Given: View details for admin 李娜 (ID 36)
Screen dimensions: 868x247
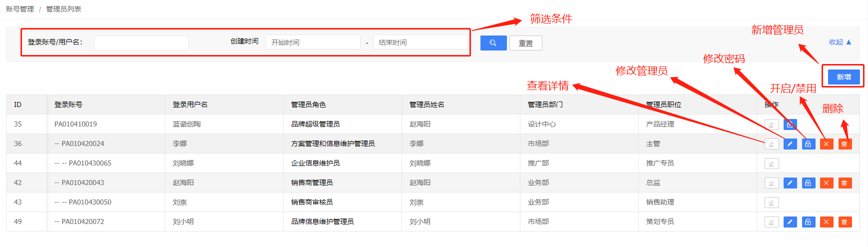Looking at the screenshot, I should (772, 144).
